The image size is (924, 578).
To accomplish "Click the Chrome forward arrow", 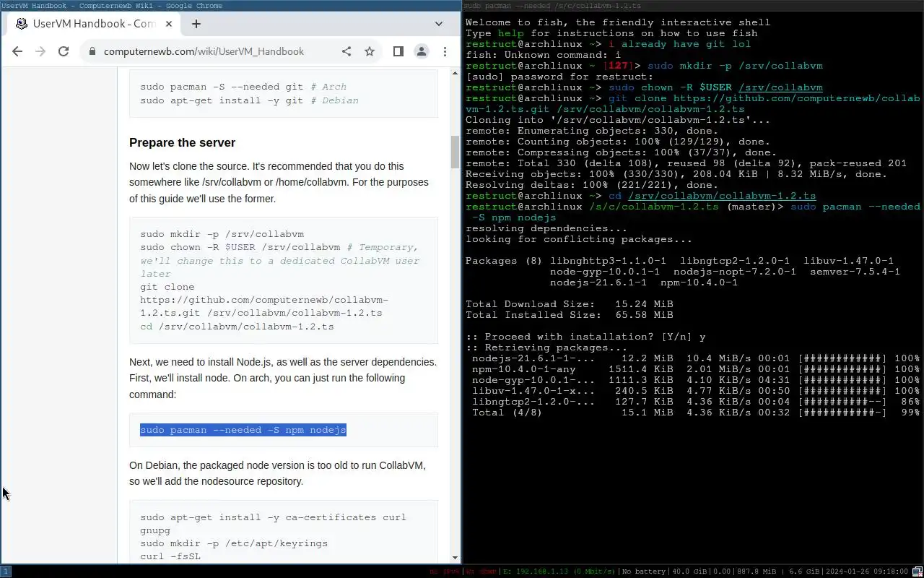I will coord(40,51).
